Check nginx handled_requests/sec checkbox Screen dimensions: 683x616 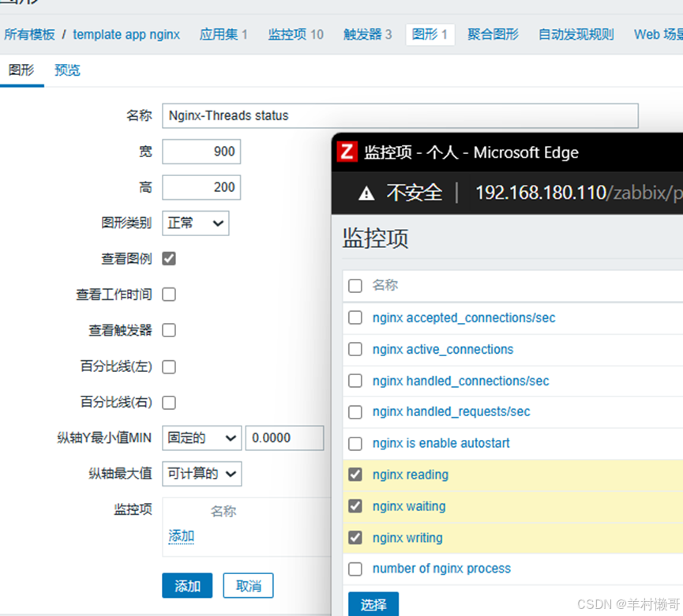(355, 411)
